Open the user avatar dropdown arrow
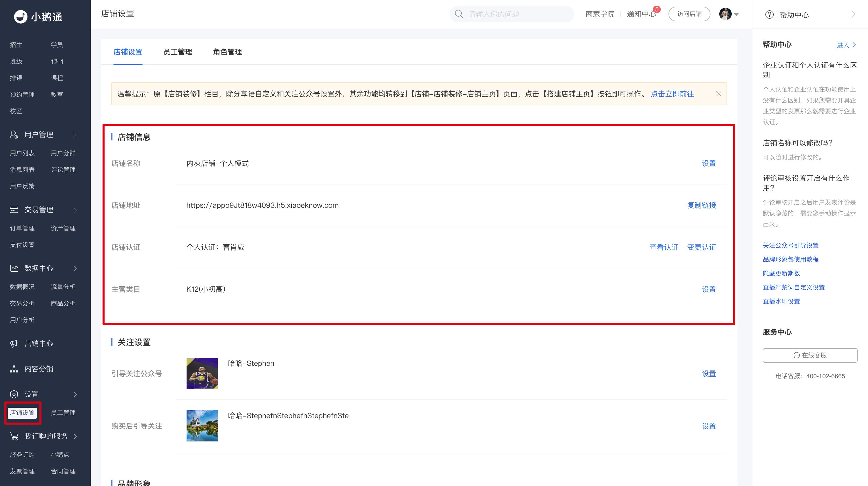The width and height of the screenshot is (868, 486). point(737,14)
